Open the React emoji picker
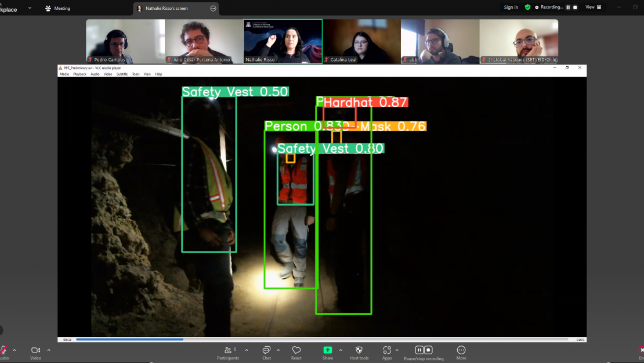 [x=296, y=353]
